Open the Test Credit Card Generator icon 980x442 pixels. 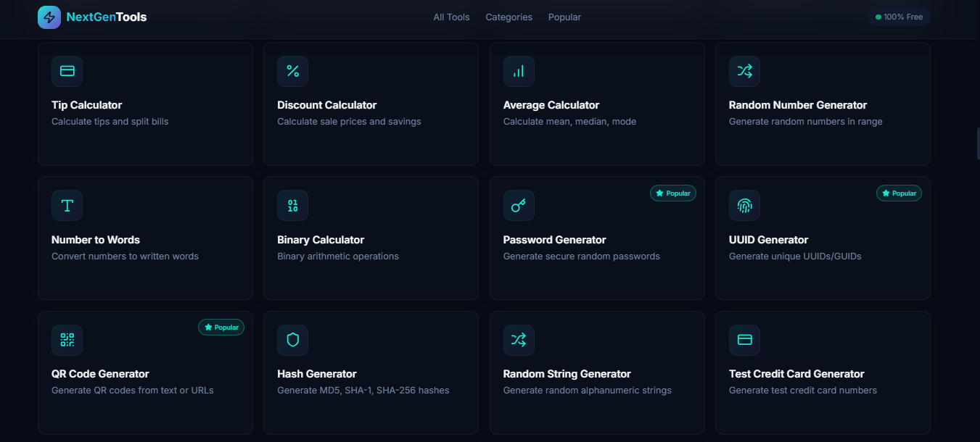pos(744,339)
